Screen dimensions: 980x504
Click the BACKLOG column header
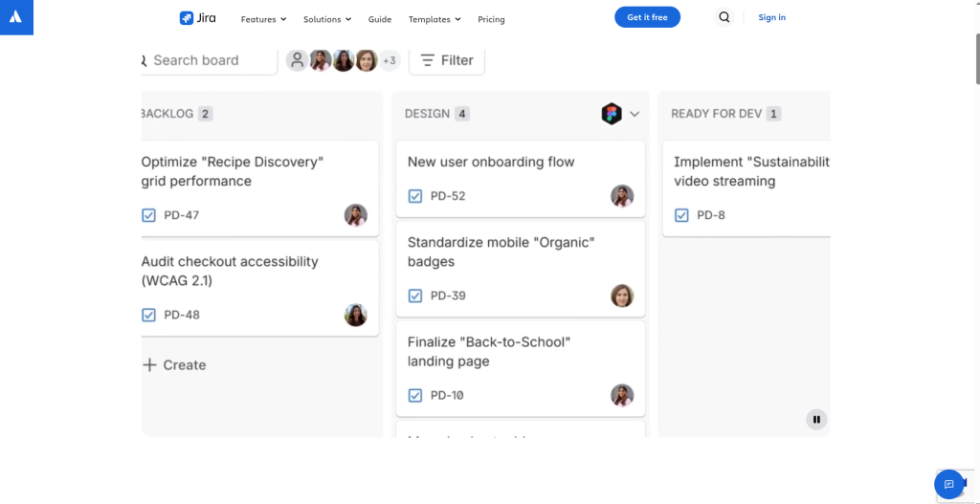click(167, 114)
